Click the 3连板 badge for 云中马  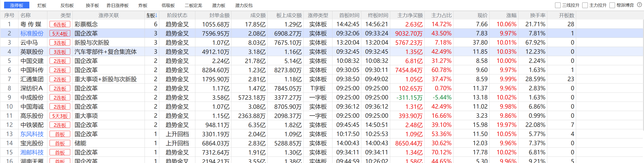click(x=60, y=43)
